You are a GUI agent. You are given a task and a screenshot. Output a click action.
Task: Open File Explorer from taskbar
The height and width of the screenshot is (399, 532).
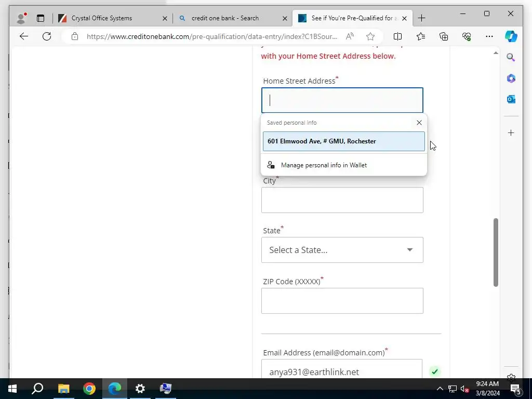tap(63, 389)
